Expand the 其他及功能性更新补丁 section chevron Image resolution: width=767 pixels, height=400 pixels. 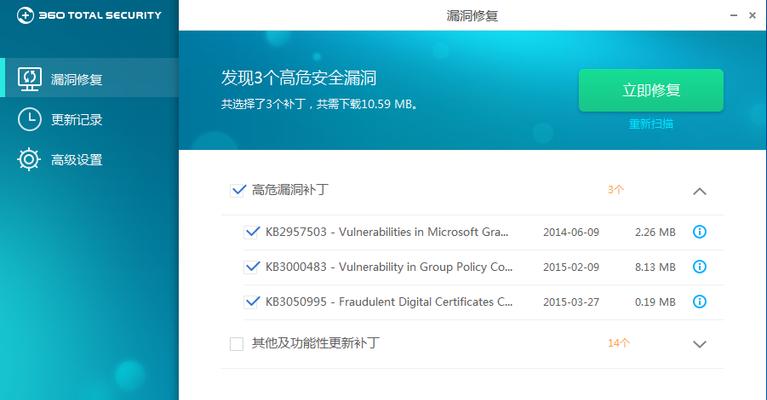click(699, 344)
